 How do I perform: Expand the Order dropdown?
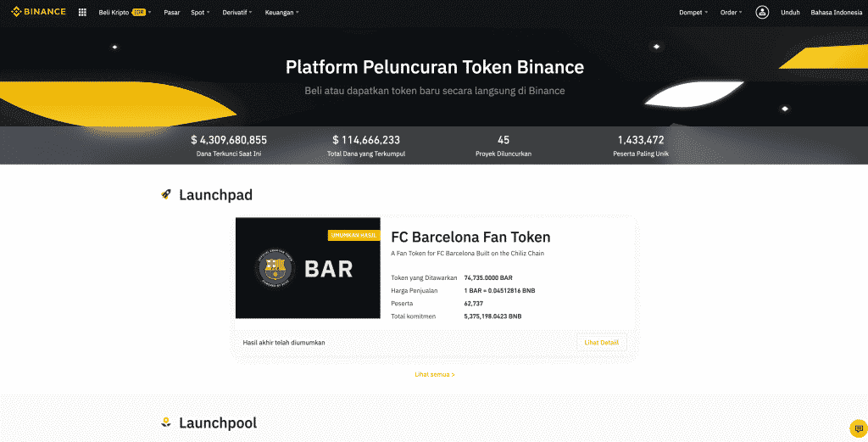tap(731, 13)
